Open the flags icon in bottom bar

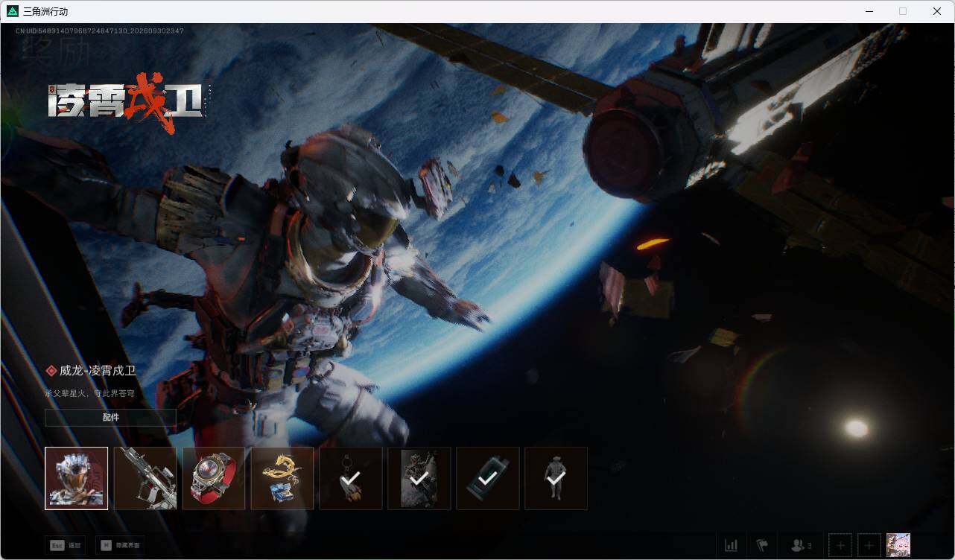762,546
